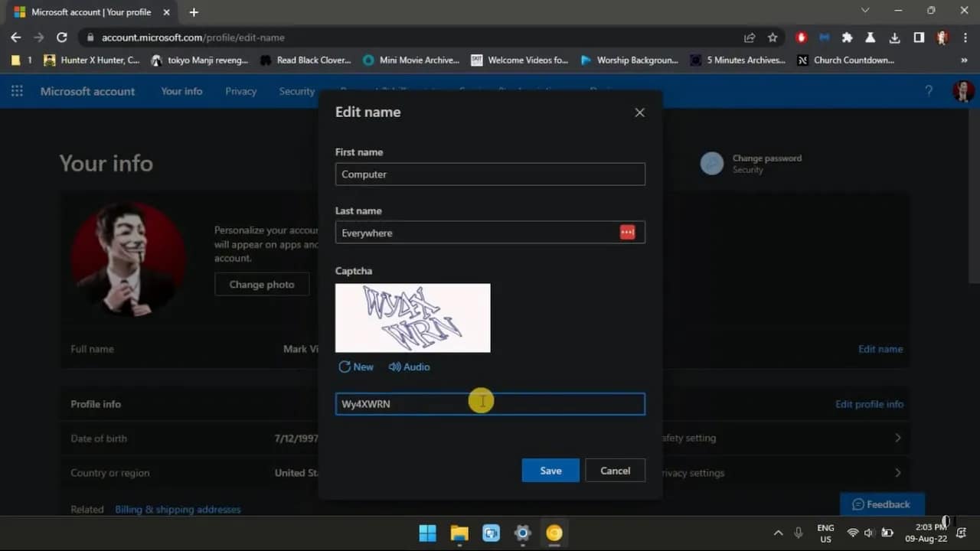
Task: Open Billing & shipping addresses link
Action: coord(177,509)
